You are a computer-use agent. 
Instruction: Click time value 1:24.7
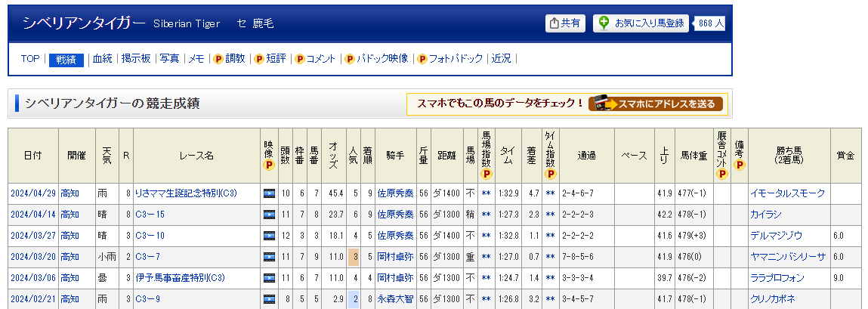click(x=508, y=278)
